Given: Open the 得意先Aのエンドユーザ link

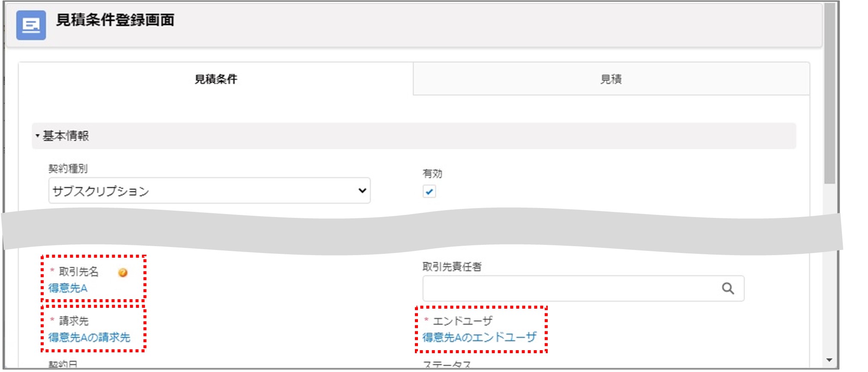Looking at the screenshot, I should click(x=479, y=337).
